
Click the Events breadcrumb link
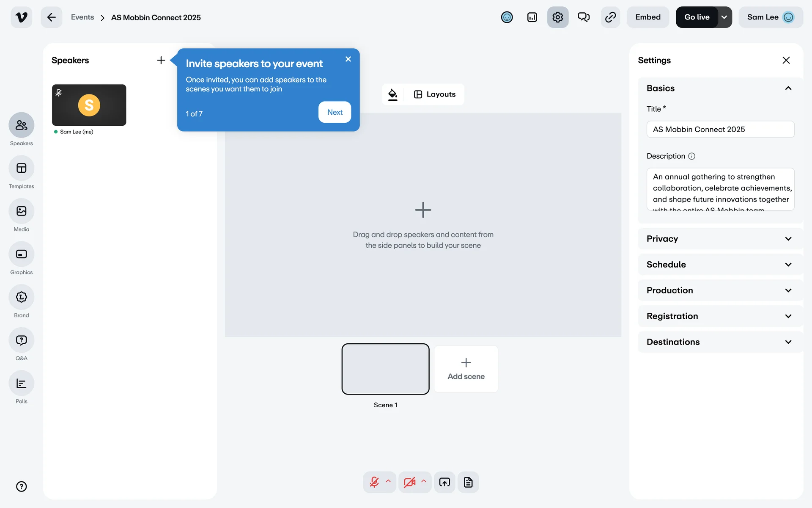point(82,17)
